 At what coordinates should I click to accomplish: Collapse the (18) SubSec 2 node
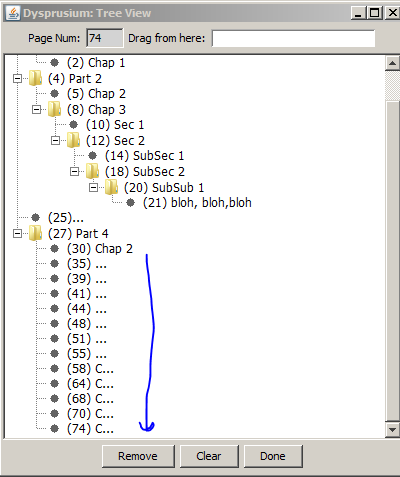(74, 171)
